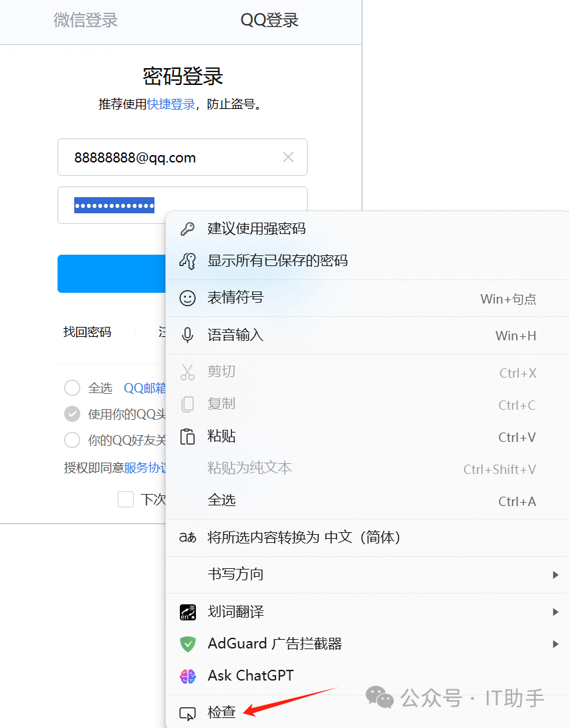This screenshot has width=569, height=728.
Task: Open the 快捷登录 link
Action: tap(171, 104)
